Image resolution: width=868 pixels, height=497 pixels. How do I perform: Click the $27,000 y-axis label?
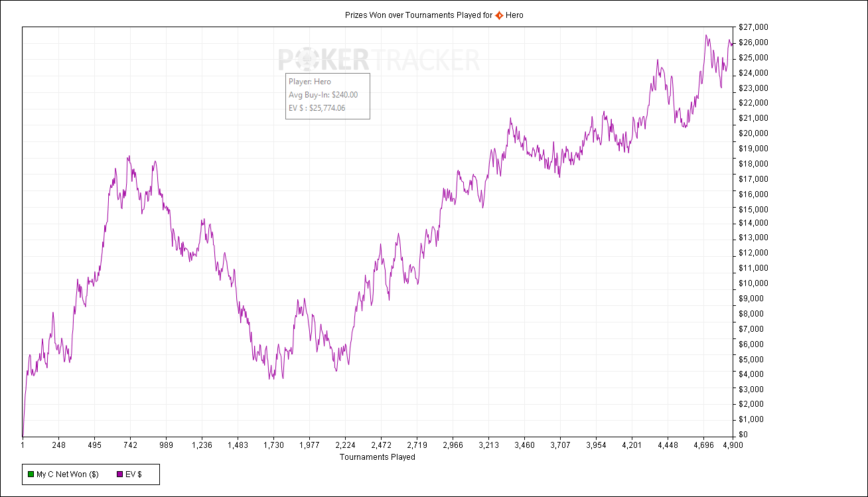click(753, 27)
